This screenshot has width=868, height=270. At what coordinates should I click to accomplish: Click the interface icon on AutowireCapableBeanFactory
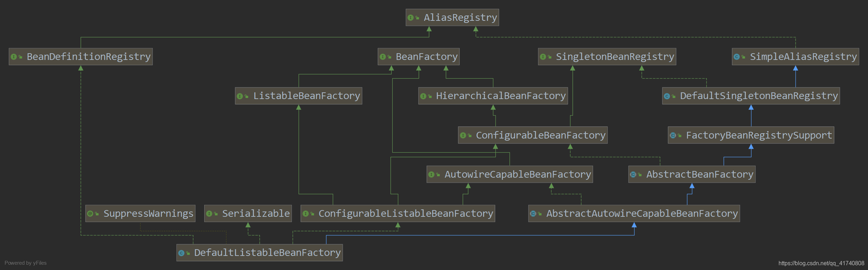click(x=431, y=174)
